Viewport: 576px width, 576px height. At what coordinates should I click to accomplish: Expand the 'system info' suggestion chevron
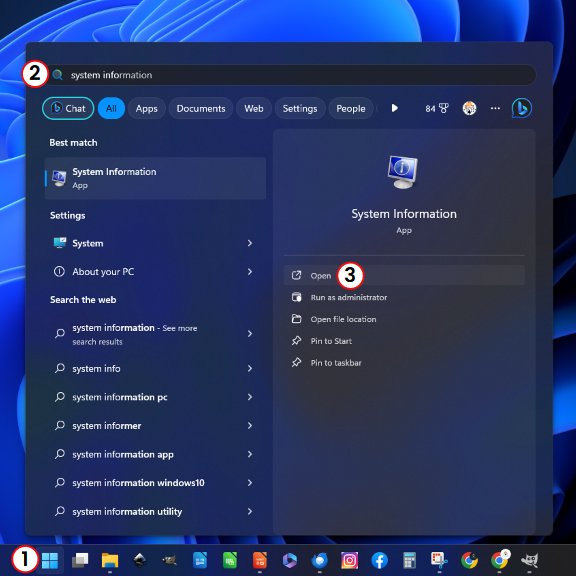pyautogui.click(x=250, y=368)
